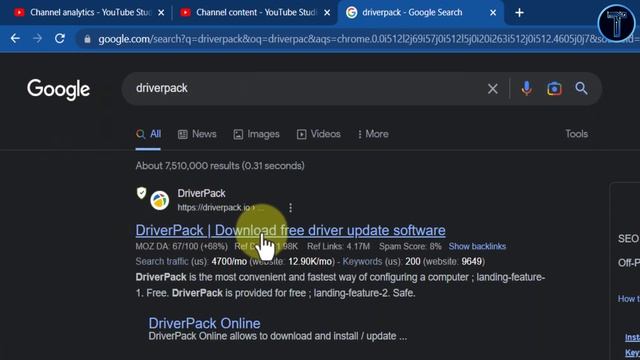Click the MOZ DA: 67/100 value
Screen dimensions: 640x360
(182, 246)
